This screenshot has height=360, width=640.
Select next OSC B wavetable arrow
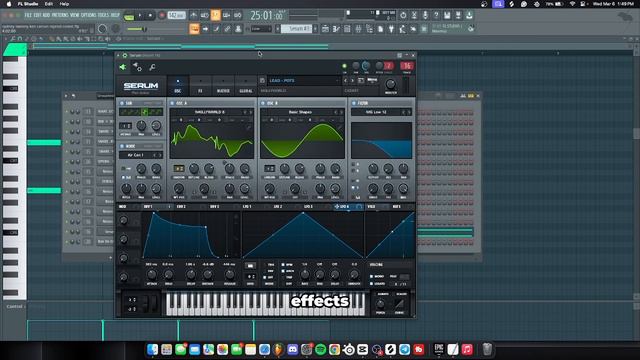[x=342, y=112]
